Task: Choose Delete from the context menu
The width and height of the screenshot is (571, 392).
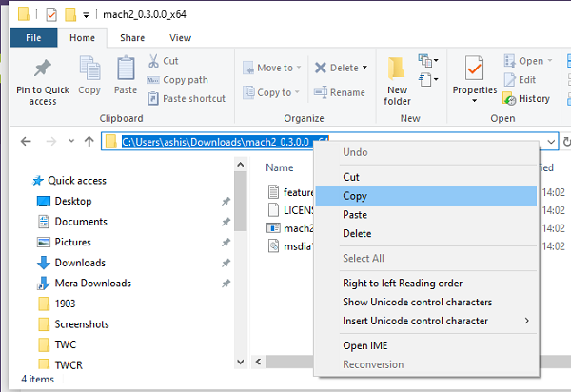Action: 426,234
